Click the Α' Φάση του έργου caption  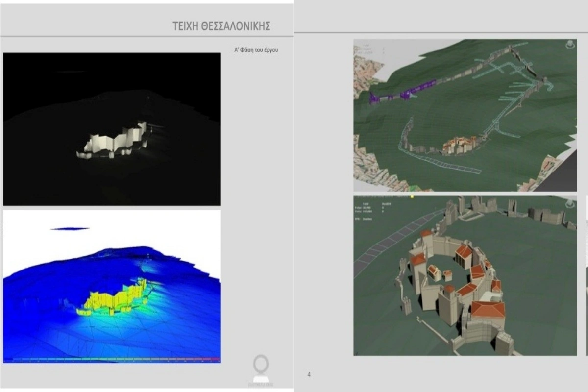(x=256, y=49)
